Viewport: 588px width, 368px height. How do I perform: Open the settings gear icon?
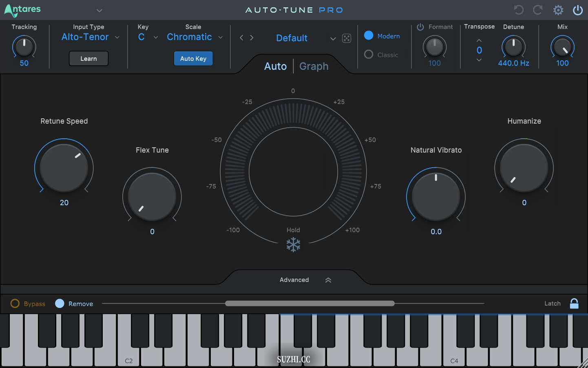click(x=558, y=10)
